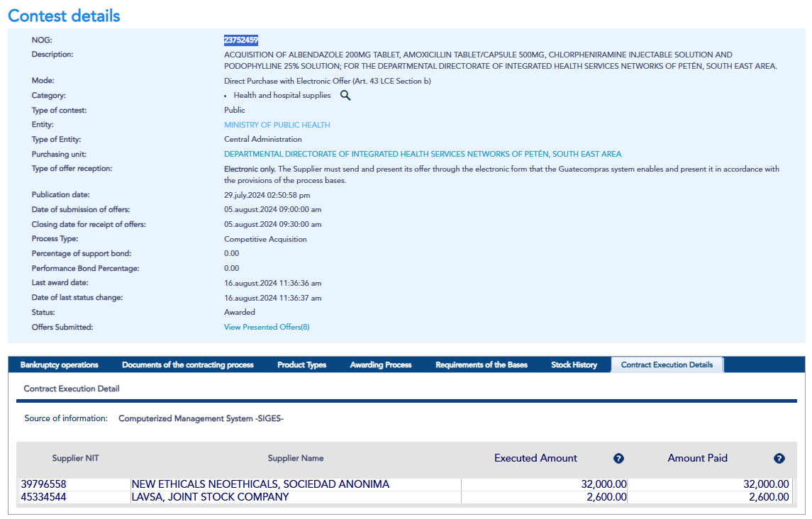Click the Supplier Name column header
The height and width of the screenshot is (519, 812).
point(296,458)
